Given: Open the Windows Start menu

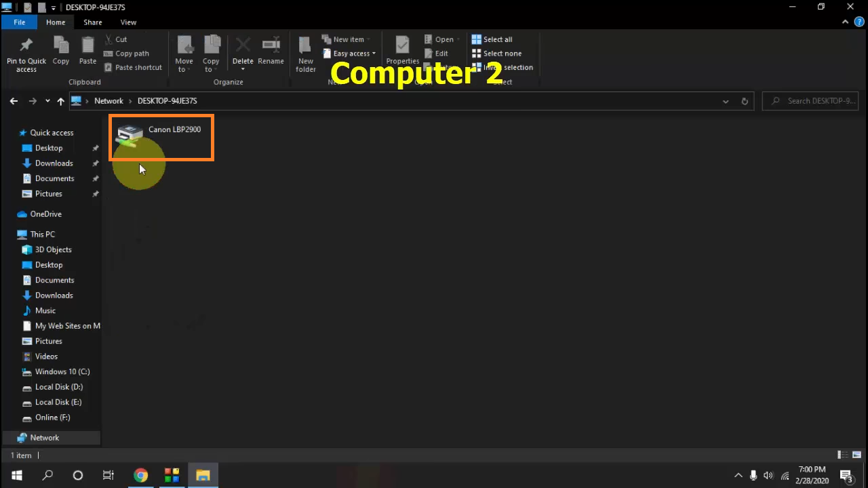Looking at the screenshot, I should 16,475.
